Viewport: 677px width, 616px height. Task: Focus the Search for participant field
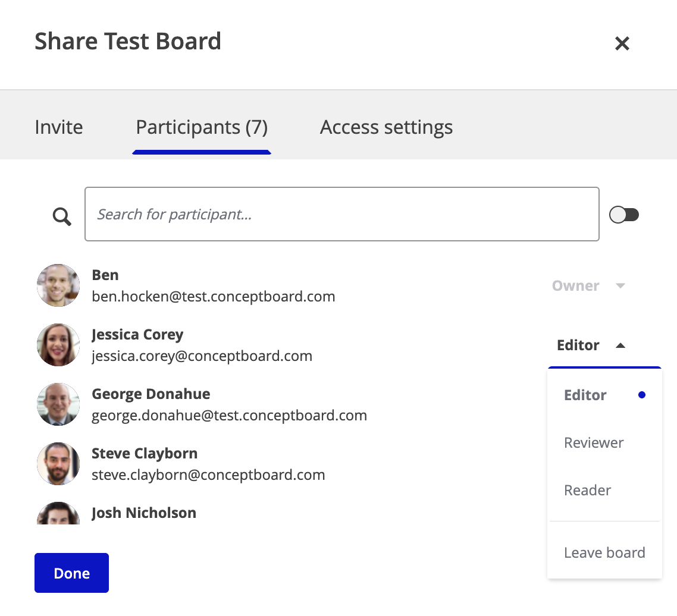tap(342, 214)
